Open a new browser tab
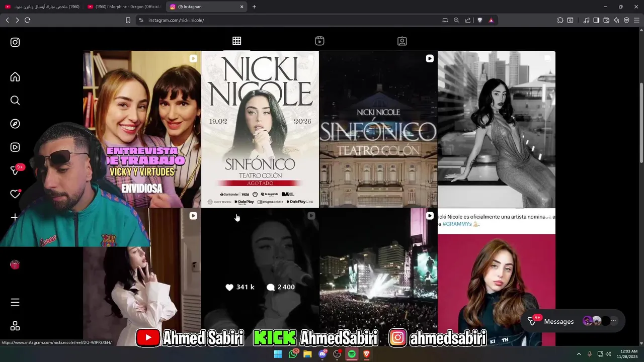Screen dimensions: 644x362 [x=254, y=7]
